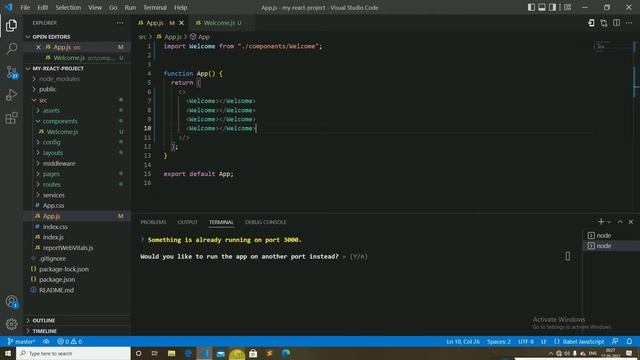Collapse the Open Editors section
The height and width of the screenshot is (360, 640).
(77, 37)
